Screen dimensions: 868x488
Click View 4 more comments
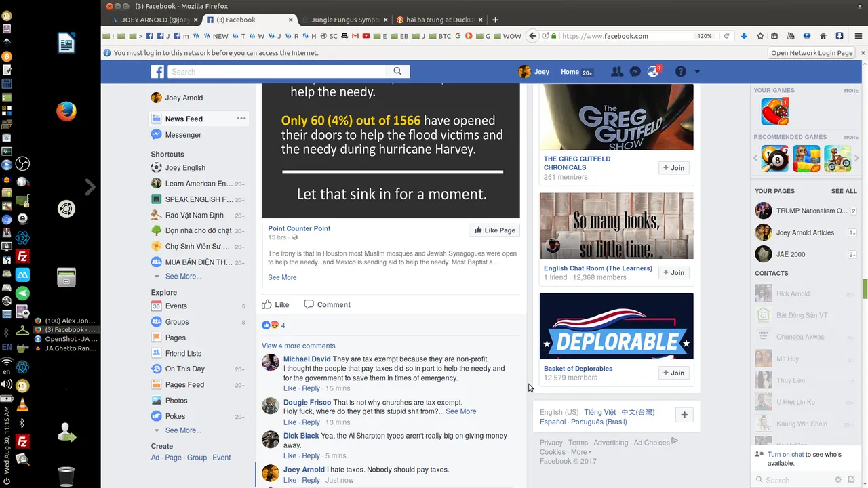[x=298, y=346]
